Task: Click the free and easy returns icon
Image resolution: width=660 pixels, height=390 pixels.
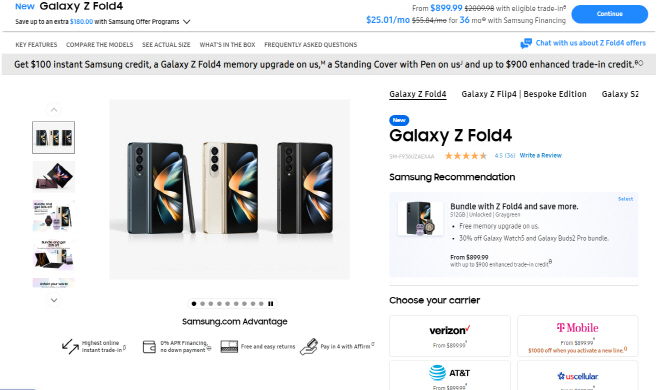Action: pos(229,347)
